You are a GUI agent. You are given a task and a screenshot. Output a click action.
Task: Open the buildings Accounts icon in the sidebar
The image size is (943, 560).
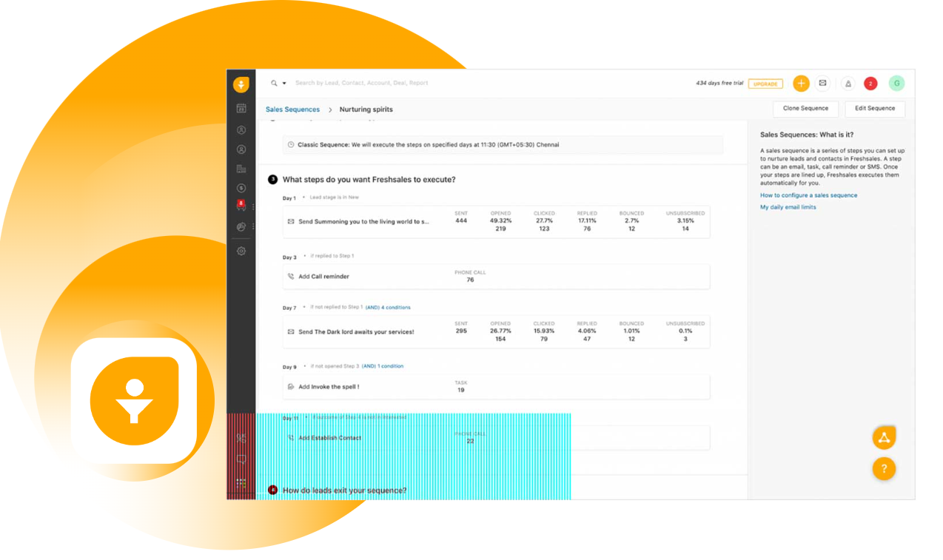coord(241,169)
